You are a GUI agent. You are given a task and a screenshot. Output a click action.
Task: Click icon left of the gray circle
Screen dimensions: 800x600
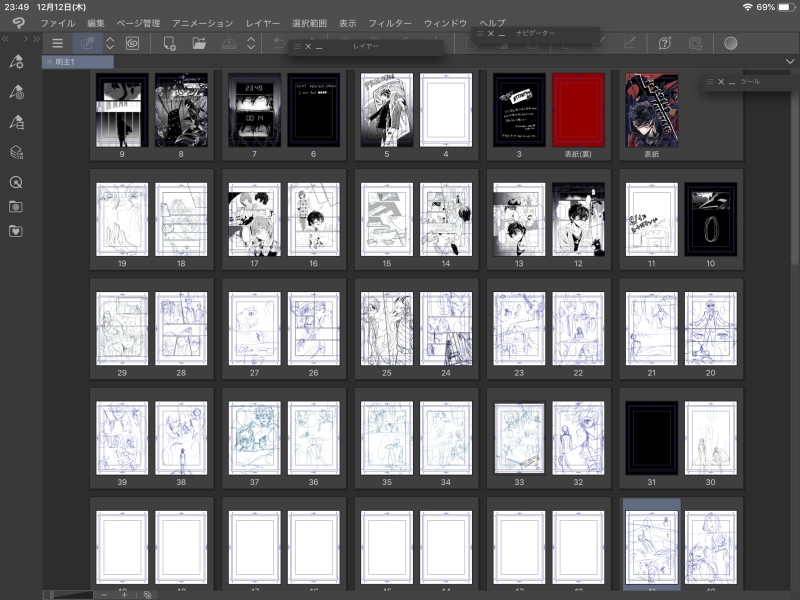click(695, 43)
